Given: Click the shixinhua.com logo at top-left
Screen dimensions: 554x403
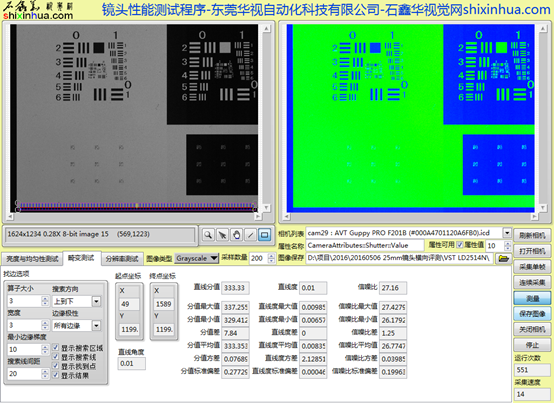Looking at the screenshot, I should tap(38, 11).
